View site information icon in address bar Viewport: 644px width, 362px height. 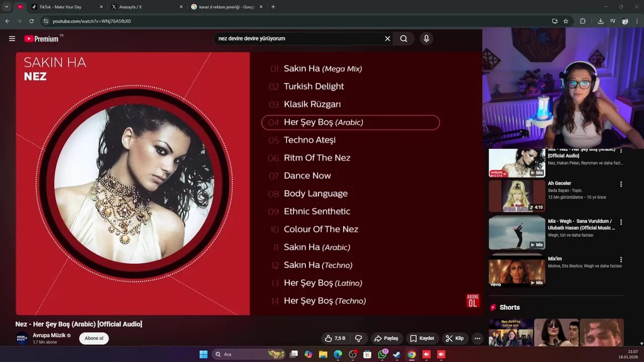pos(45,21)
